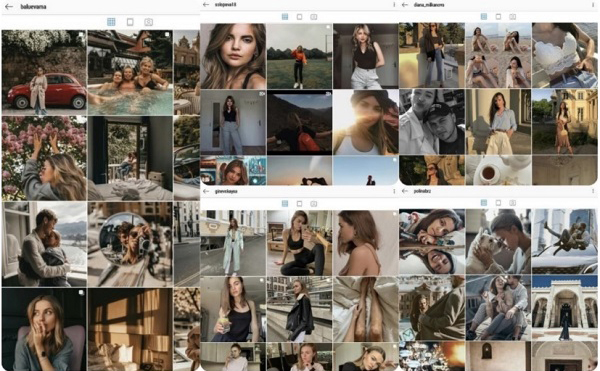This screenshot has height=371, width=600.
Task: Open tagged photos icon on polinabrz profile
Action: (512, 203)
